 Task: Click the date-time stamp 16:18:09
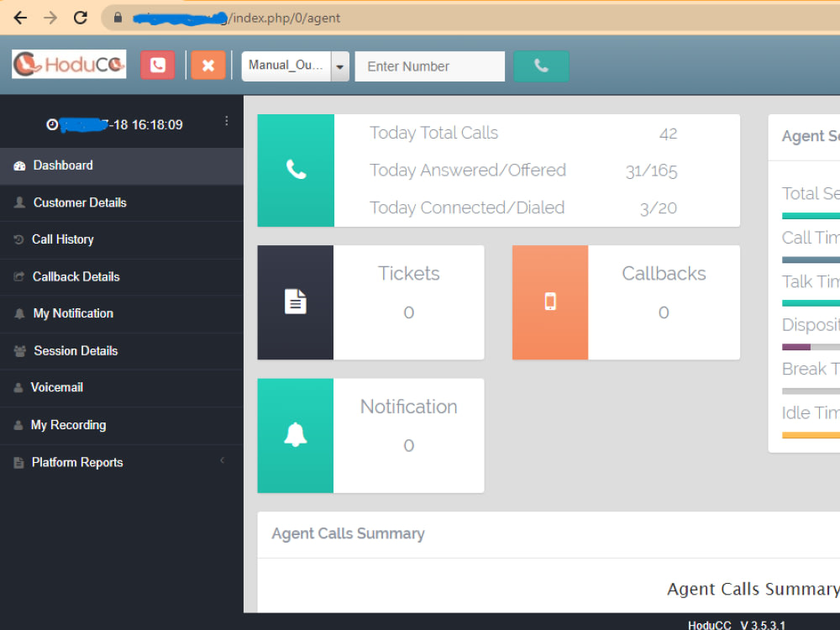[157, 125]
